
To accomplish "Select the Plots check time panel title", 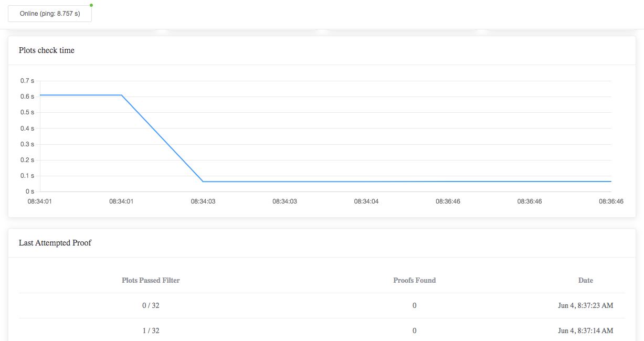I will pos(47,50).
